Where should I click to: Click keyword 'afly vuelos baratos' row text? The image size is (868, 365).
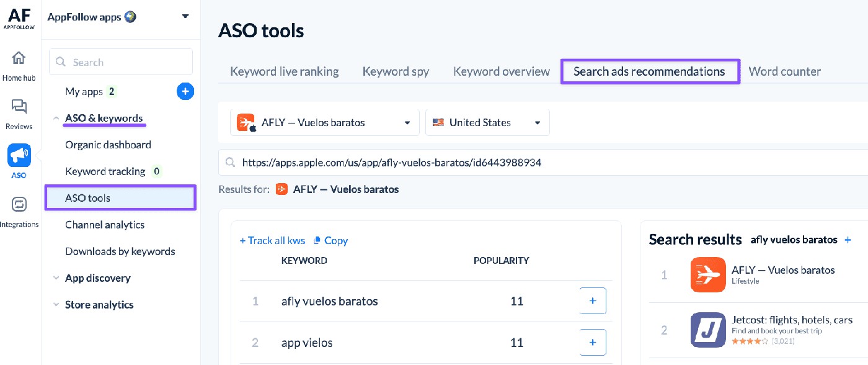click(330, 301)
